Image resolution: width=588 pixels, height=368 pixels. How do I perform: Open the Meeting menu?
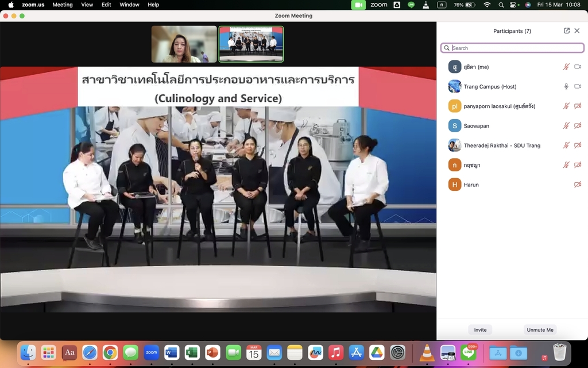63,5
